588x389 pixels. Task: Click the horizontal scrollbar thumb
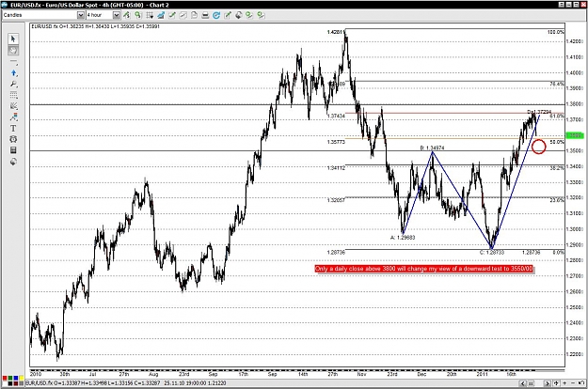coord(532,383)
